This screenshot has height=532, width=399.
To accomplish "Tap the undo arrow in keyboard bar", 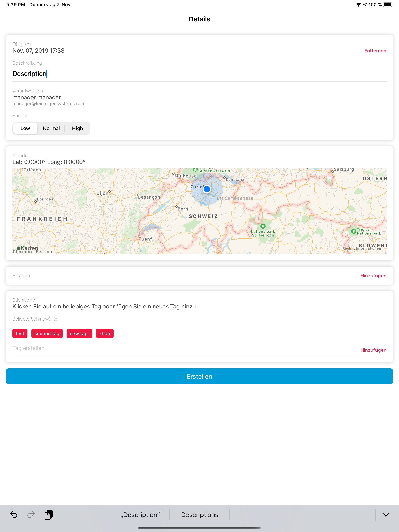I will pyautogui.click(x=14, y=514).
